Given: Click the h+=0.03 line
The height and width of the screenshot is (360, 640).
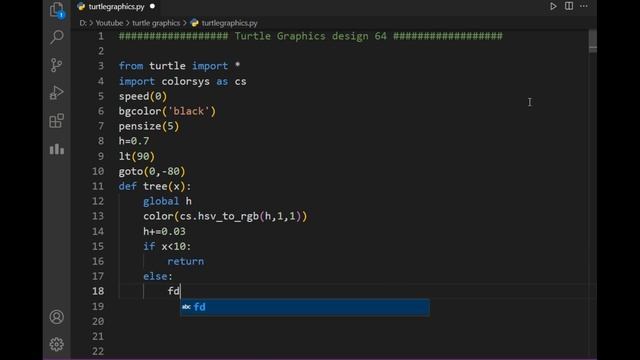Looking at the screenshot, I should tap(164, 231).
